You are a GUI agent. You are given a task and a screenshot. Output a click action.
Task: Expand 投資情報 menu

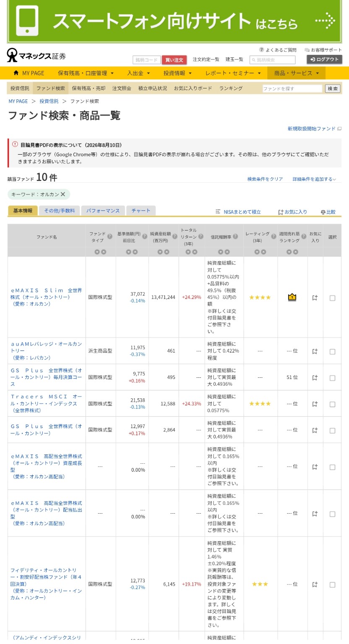pyautogui.click(x=177, y=73)
